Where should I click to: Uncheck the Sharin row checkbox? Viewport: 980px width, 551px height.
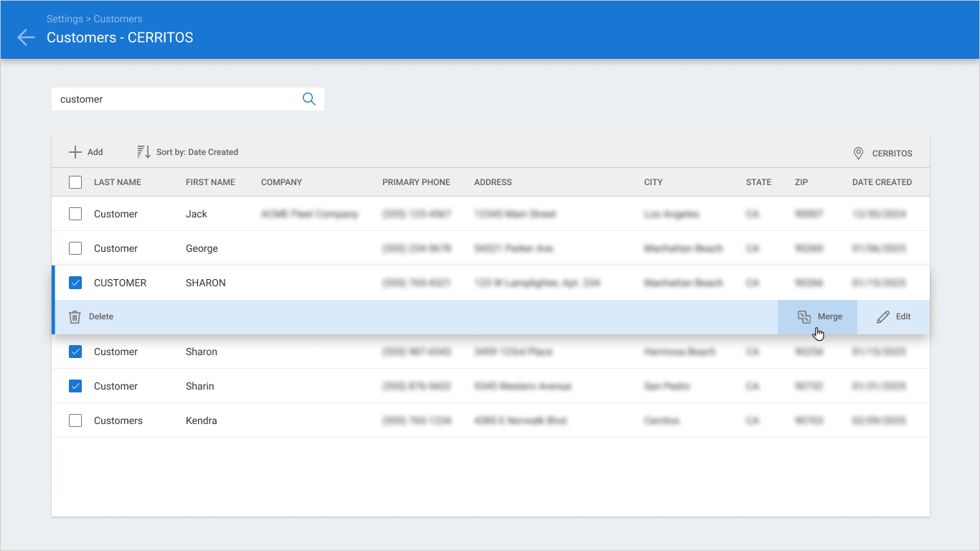coord(75,386)
